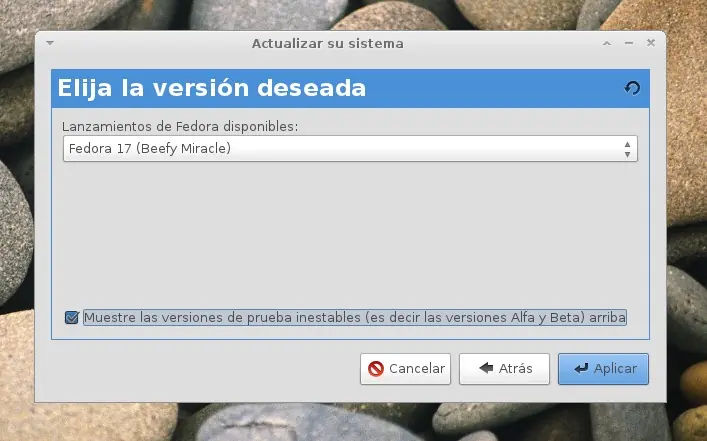
Task: Click the Elija la versión deseada heading
Action: pos(211,88)
